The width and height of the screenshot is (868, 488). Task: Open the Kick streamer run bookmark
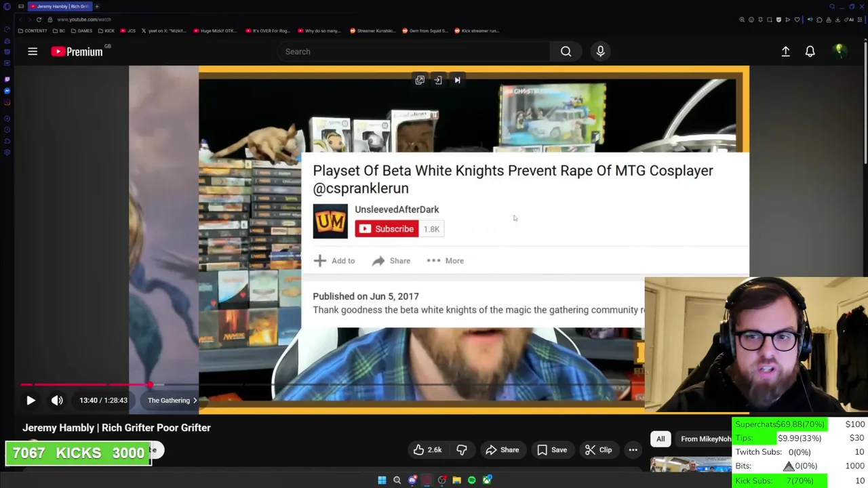coord(477,30)
